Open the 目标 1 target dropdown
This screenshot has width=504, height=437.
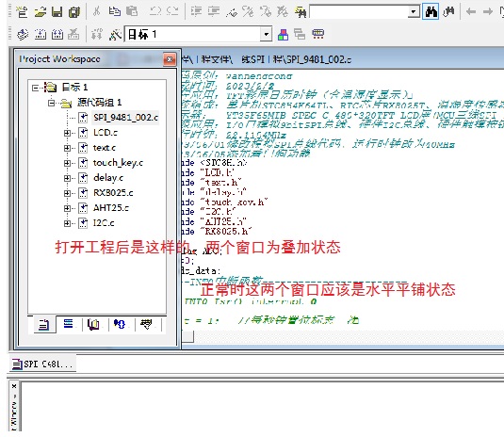266,34
